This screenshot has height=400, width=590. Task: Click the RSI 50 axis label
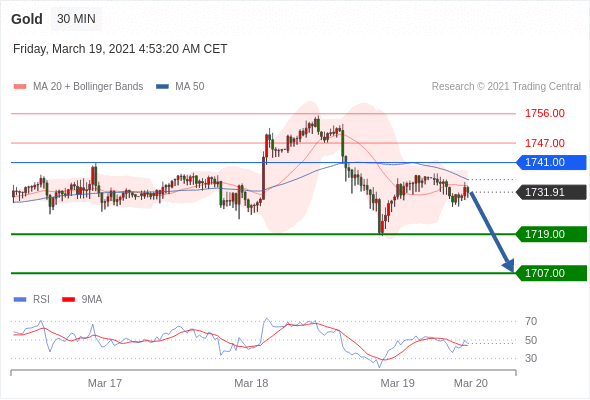[531, 341]
